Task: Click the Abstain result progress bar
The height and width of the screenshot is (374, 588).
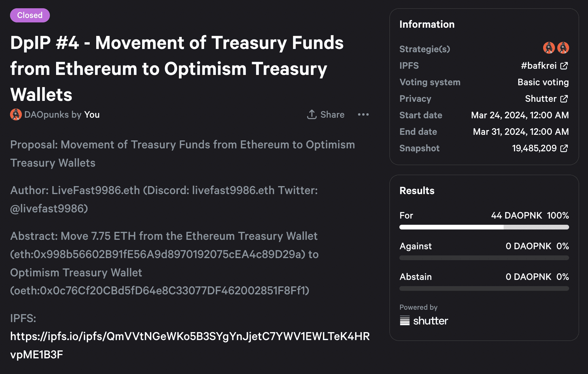Action: coord(484,288)
